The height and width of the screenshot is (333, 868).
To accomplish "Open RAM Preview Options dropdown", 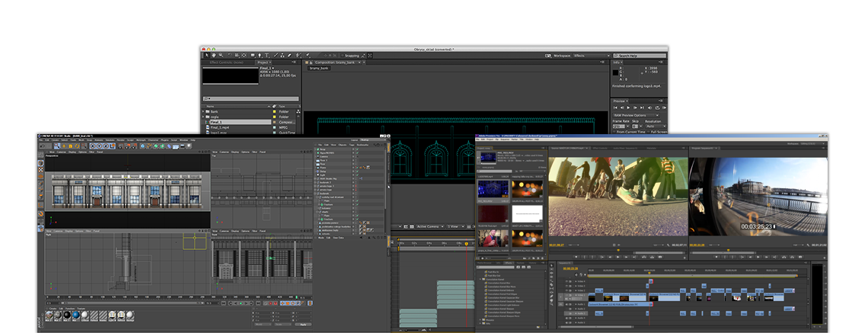I will (x=636, y=115).
